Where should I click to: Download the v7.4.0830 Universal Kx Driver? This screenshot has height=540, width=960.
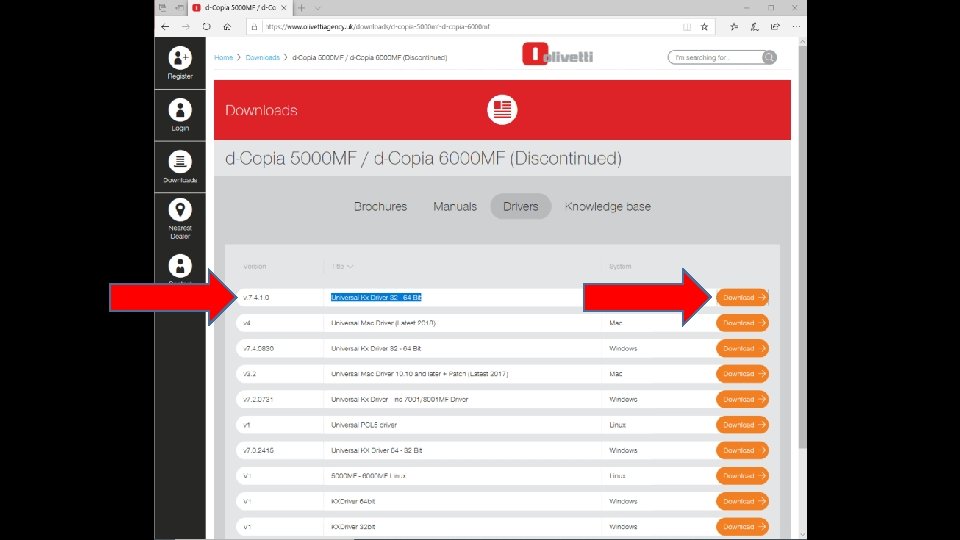(x=742, y=348)
